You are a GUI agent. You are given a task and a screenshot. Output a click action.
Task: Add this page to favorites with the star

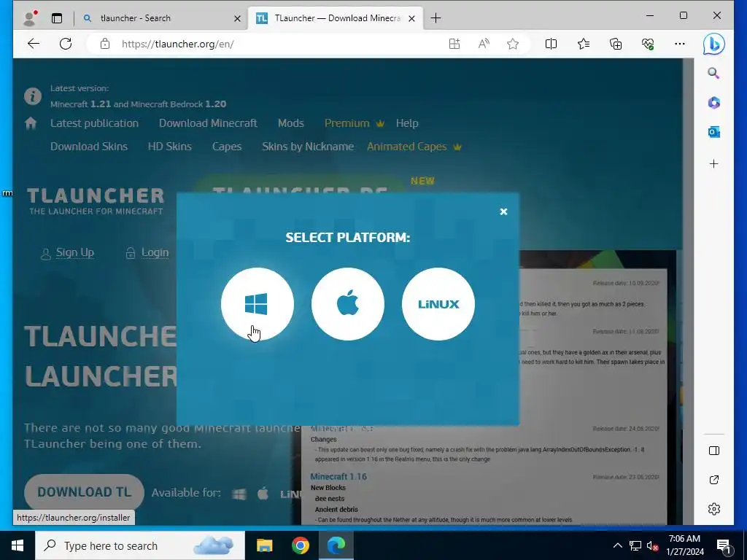[x=513, y=44]
